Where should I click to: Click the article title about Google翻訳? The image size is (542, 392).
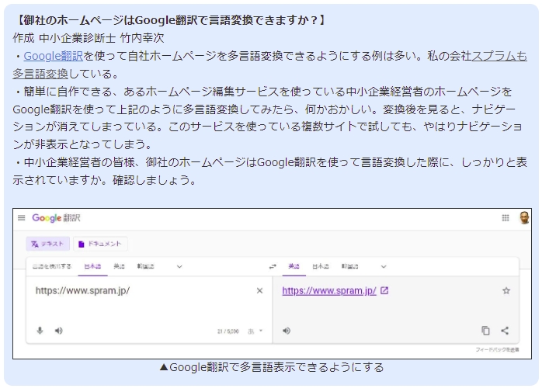(170, 20)
